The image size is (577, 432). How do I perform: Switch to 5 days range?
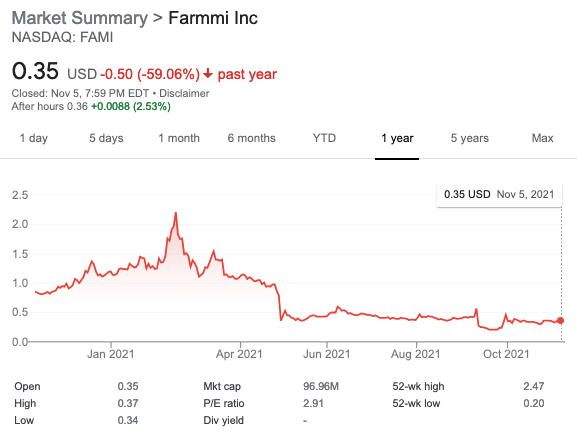(x=106, y=138)
